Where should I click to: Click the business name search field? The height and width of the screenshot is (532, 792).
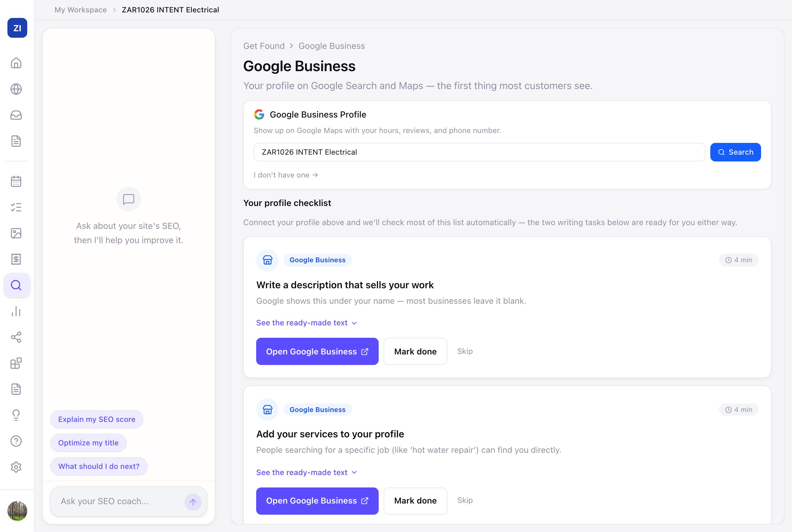[x=479, y=152]
